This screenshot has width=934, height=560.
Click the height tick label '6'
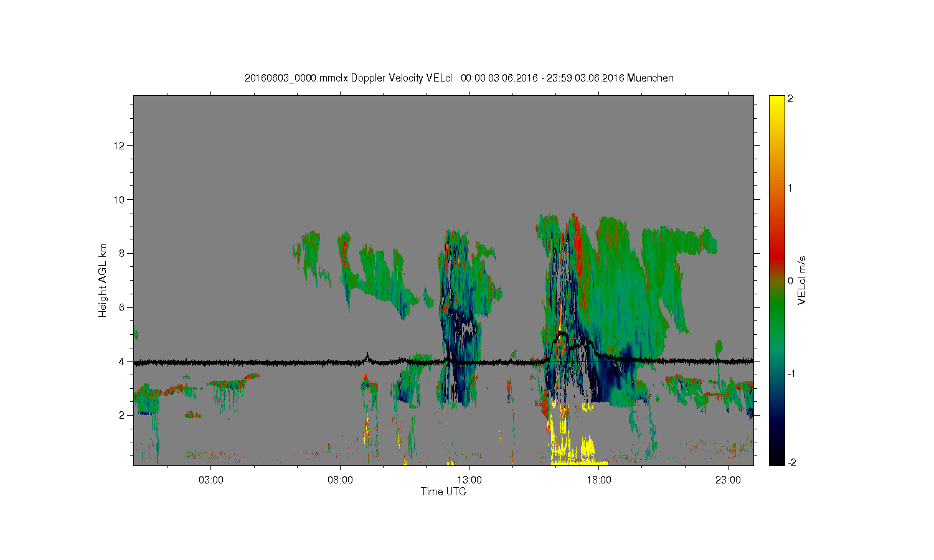(123, 307)
